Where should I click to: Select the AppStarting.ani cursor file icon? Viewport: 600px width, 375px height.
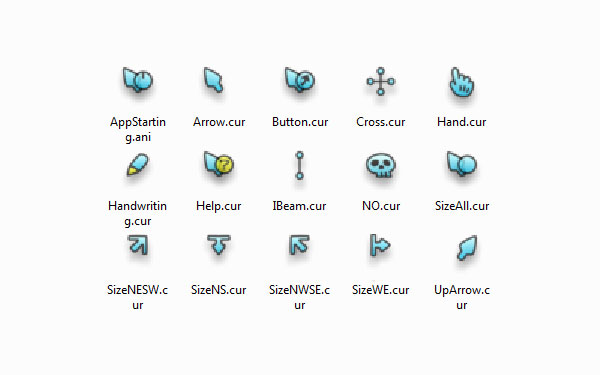(138, 80)
